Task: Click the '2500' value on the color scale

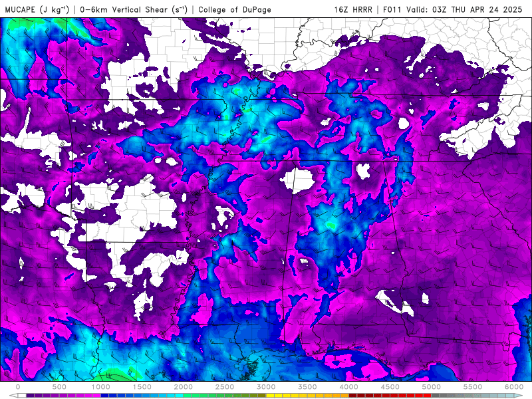Action: [225, 387]
